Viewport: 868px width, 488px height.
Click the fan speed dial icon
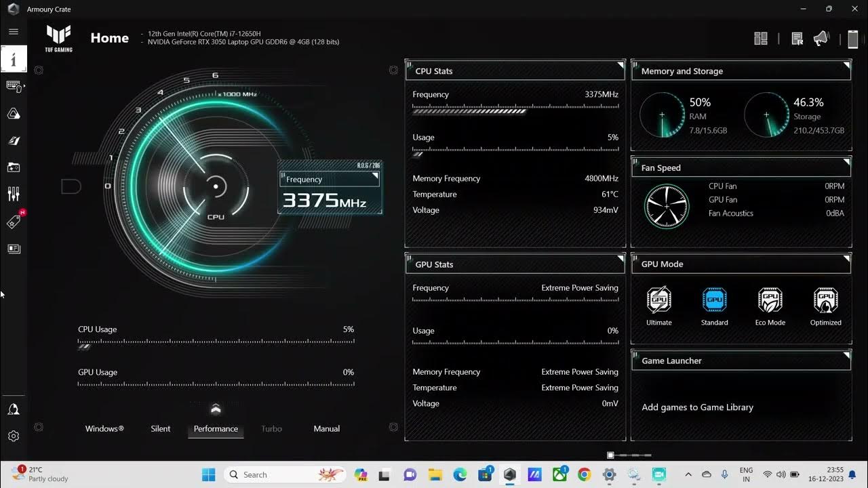tap(667, 205)
